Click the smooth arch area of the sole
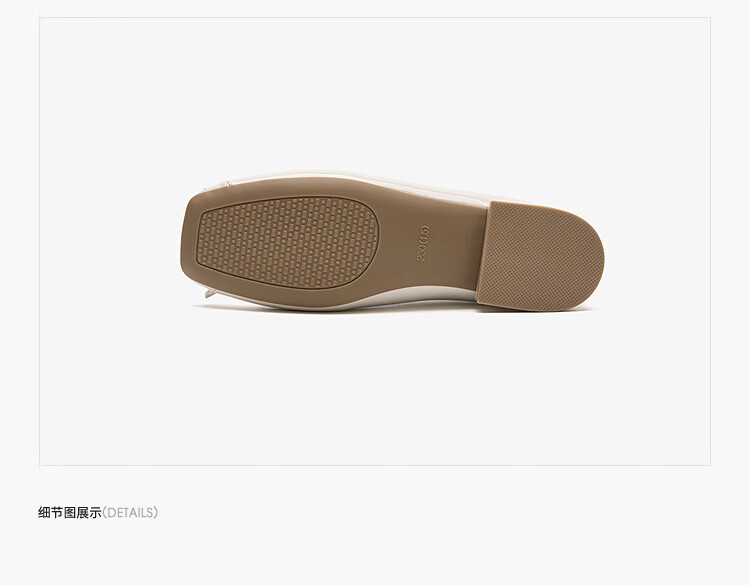This screenshot has width=750, height=585. coord(430,244)
